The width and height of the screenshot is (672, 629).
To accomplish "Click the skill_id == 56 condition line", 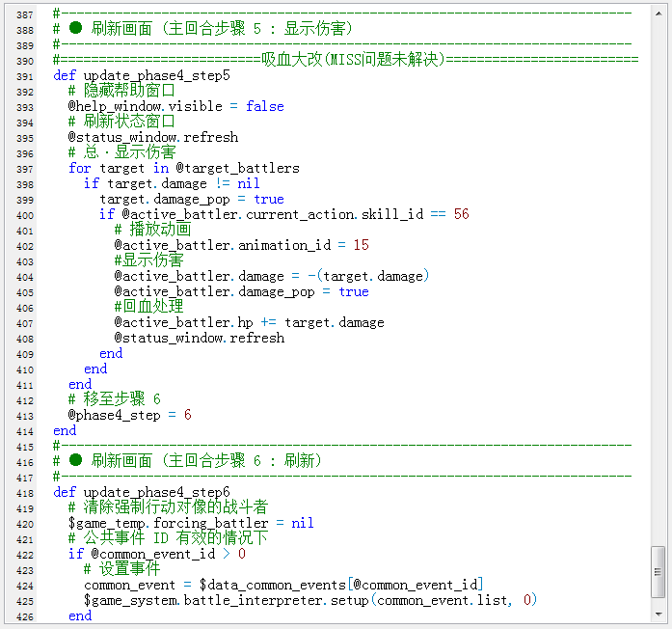I will click(x=284, y=214).
